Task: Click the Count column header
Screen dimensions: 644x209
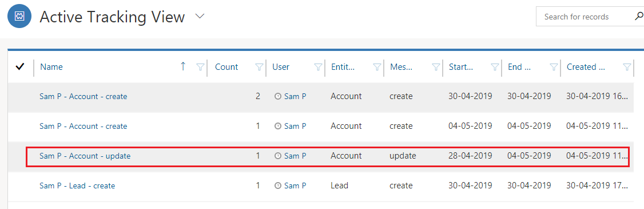Action: 226,66
